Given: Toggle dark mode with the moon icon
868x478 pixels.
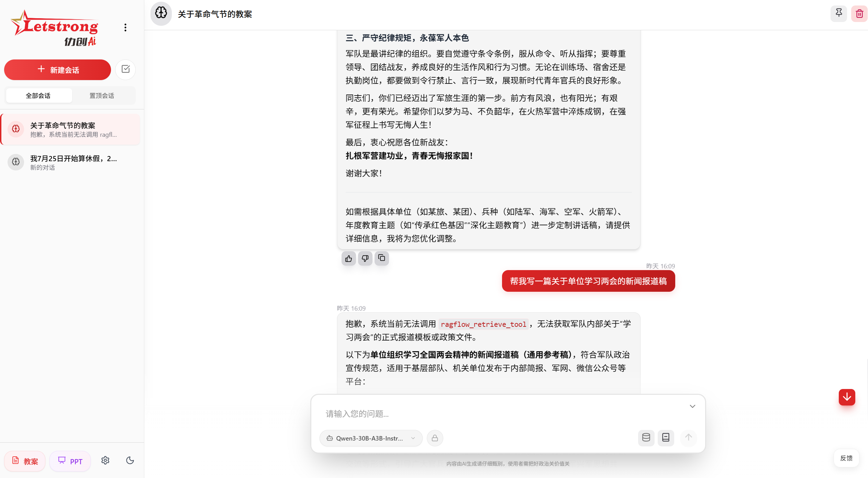Looking at the screenshot, I should 130,460.
